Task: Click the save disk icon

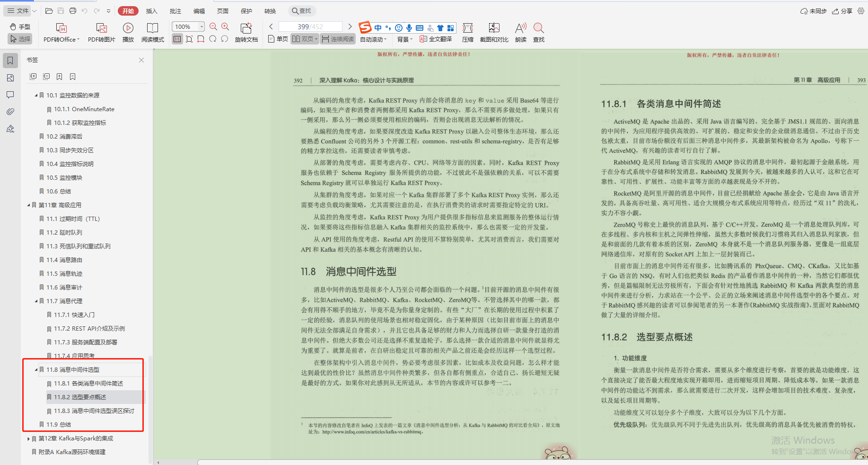Action: (x=61, y=11)
